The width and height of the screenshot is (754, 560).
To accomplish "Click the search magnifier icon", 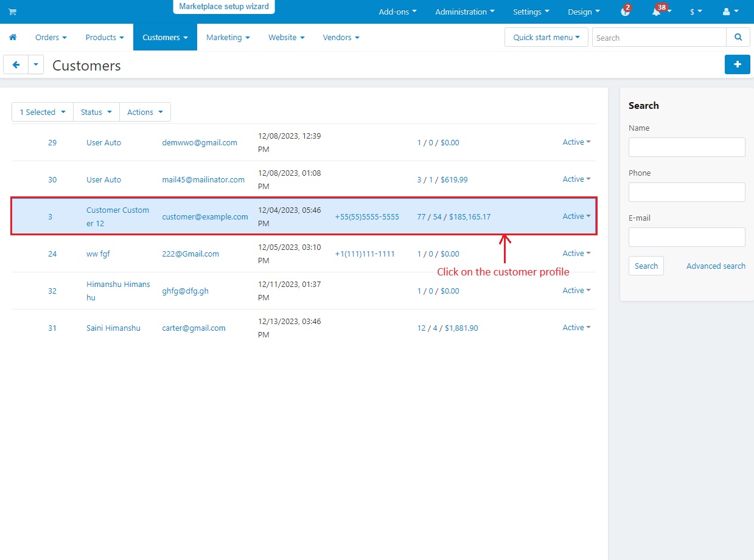I will (738, 37).
